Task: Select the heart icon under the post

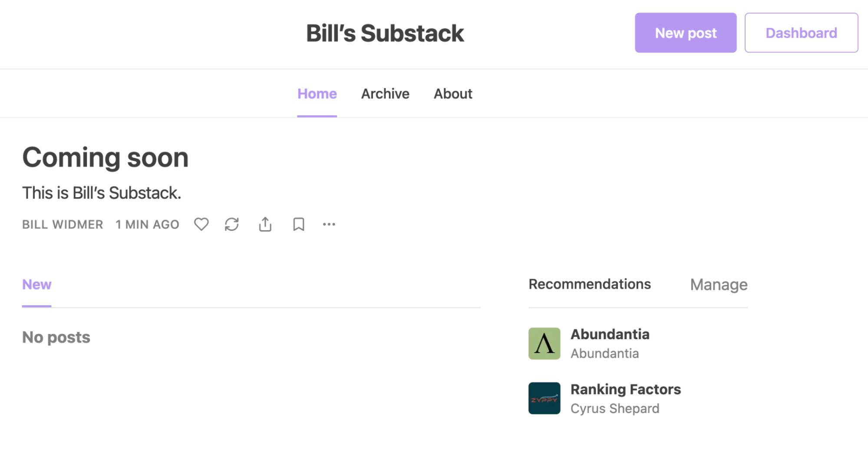Action: (x=201, y=224)
